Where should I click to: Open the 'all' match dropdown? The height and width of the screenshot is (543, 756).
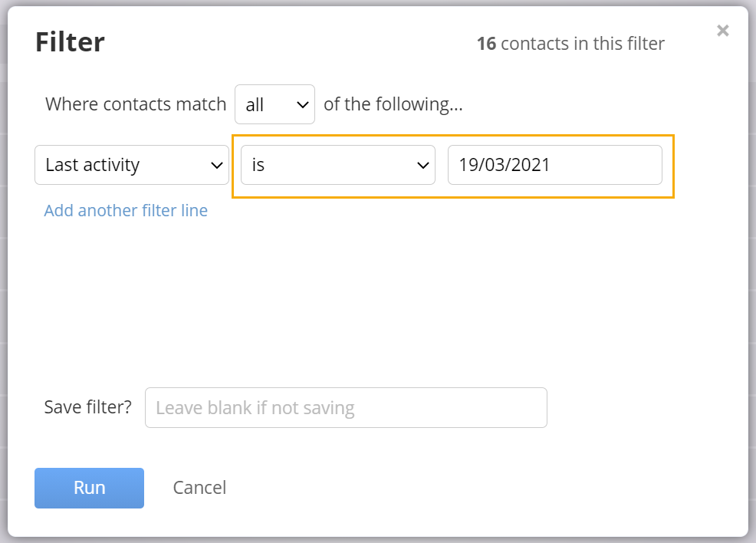point(274,104)
